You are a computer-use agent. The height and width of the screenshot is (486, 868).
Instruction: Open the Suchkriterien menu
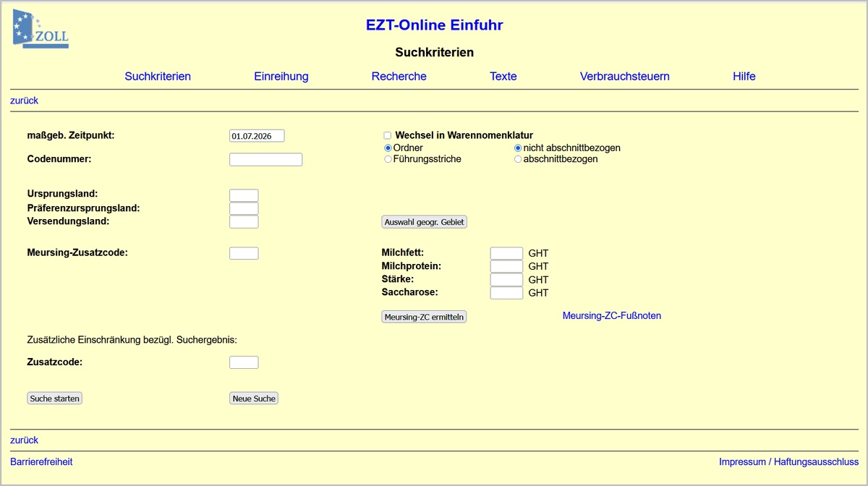coord(158,76)
